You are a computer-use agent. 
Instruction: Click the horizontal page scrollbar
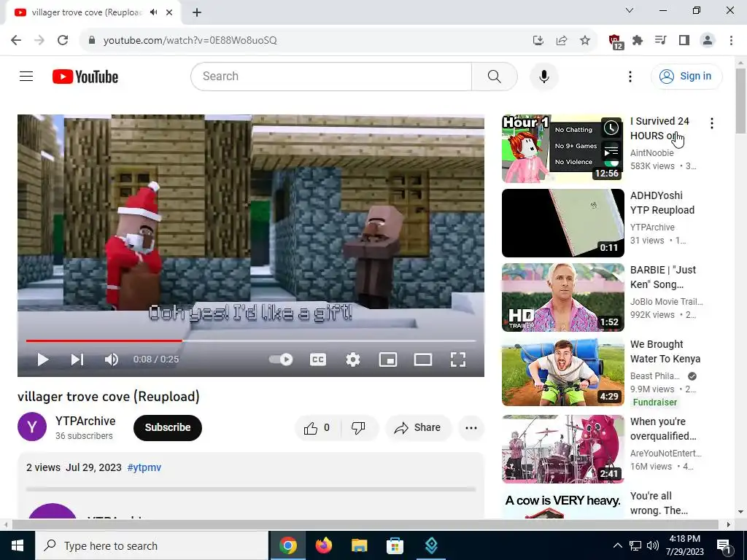click(x=365, y=524)
